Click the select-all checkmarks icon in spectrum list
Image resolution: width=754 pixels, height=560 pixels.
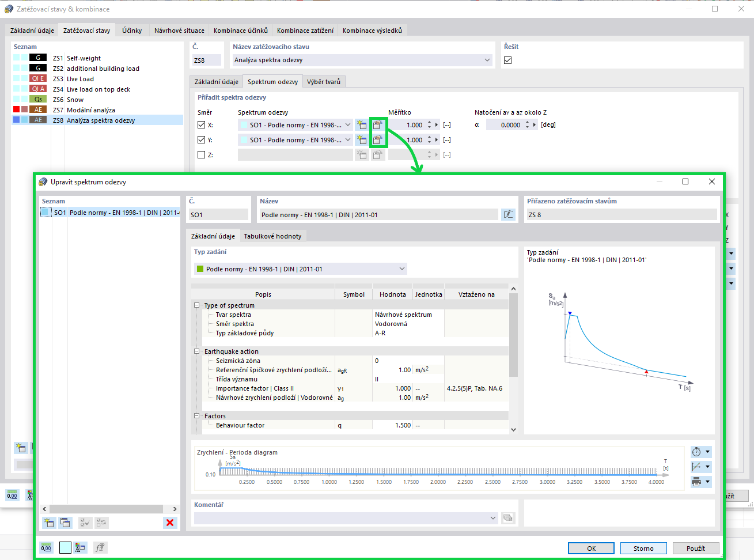pyautogui.click(x=85, y=523)
